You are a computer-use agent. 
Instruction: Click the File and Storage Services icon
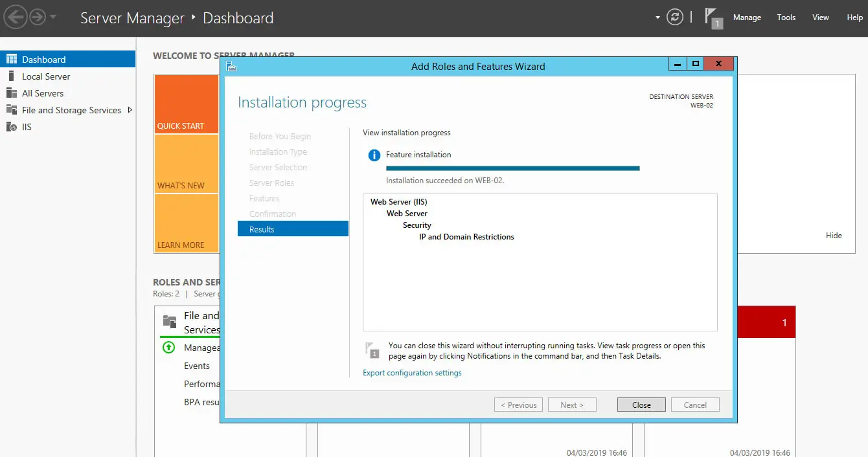click(11, 110)
